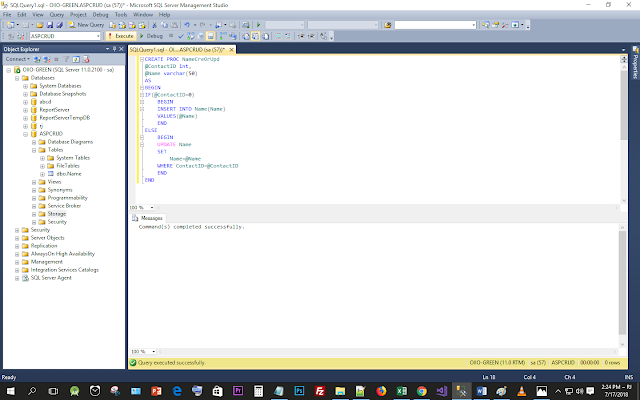Open the Properties side panel tab
This screenshot has height=400, width=640.
[636, 63]
